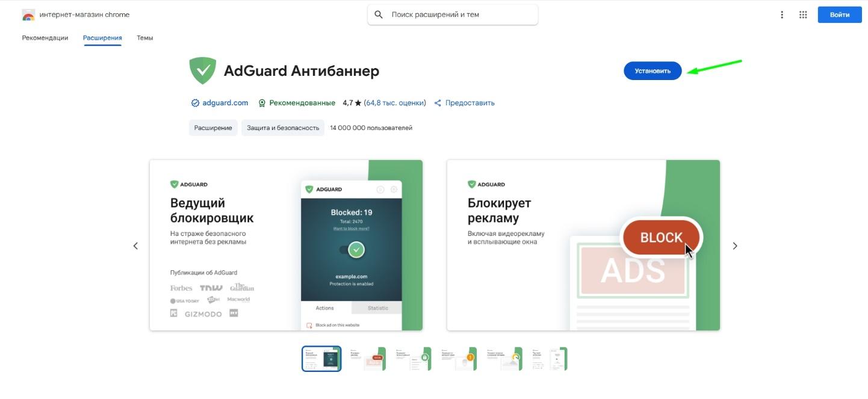Click the share icon beside Предоставить
868x399 pixels.
point(438,103)
